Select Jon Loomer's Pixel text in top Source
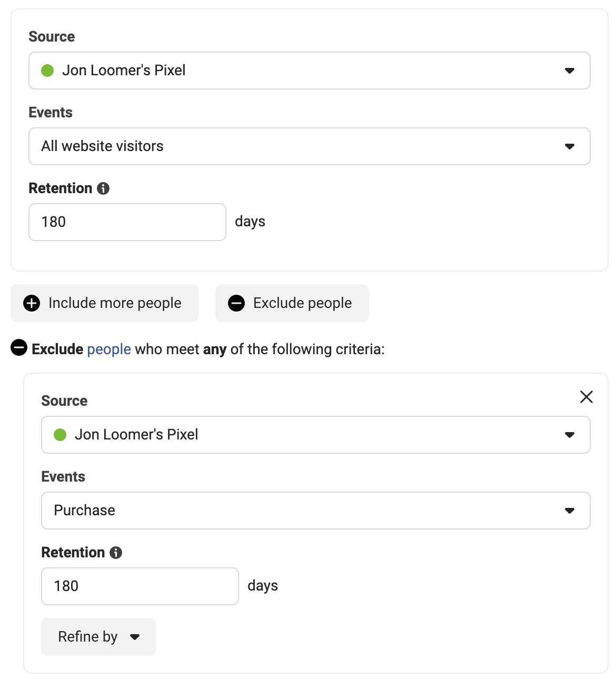Image resolution: width=616 pixels, height=680 pixels. pos(124,71)
